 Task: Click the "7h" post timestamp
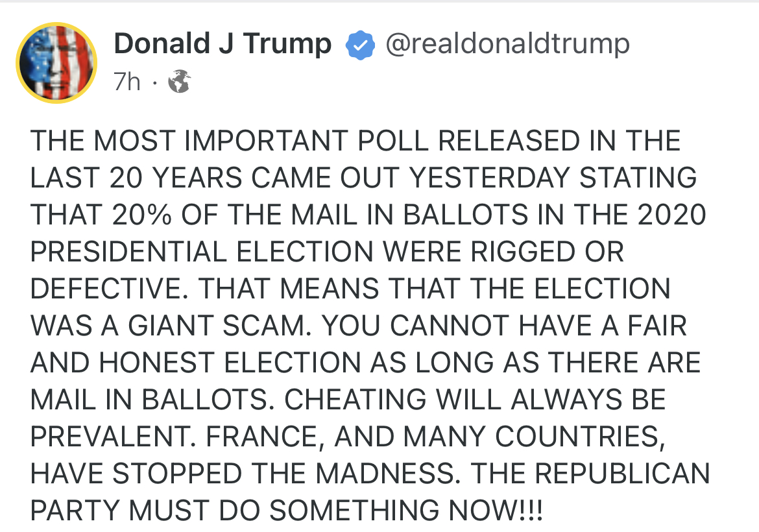pyautogui.click(x=127, y=82)
